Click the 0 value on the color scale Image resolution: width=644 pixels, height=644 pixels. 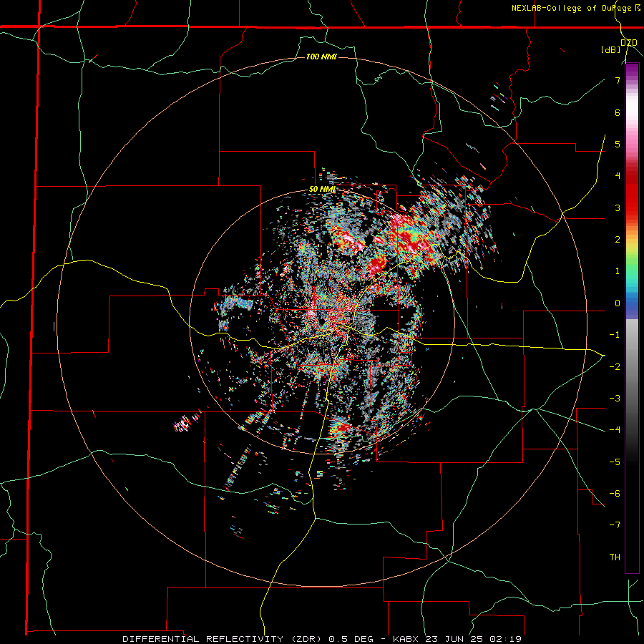(618, 303)
